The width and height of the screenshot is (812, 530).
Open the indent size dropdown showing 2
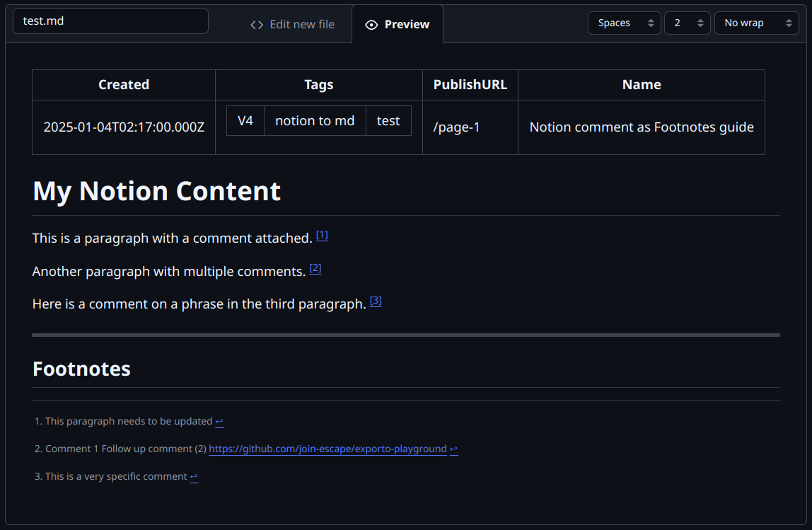click(683, 23)
